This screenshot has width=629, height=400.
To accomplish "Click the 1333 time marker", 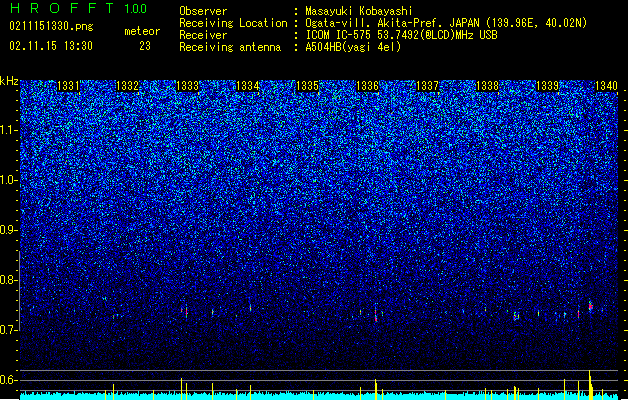I will tap(187, 86).
